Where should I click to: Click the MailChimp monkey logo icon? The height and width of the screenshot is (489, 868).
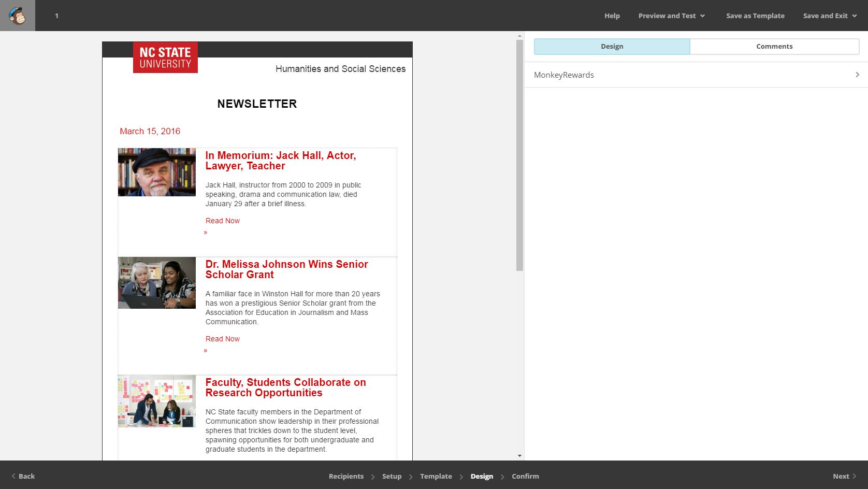18,16
